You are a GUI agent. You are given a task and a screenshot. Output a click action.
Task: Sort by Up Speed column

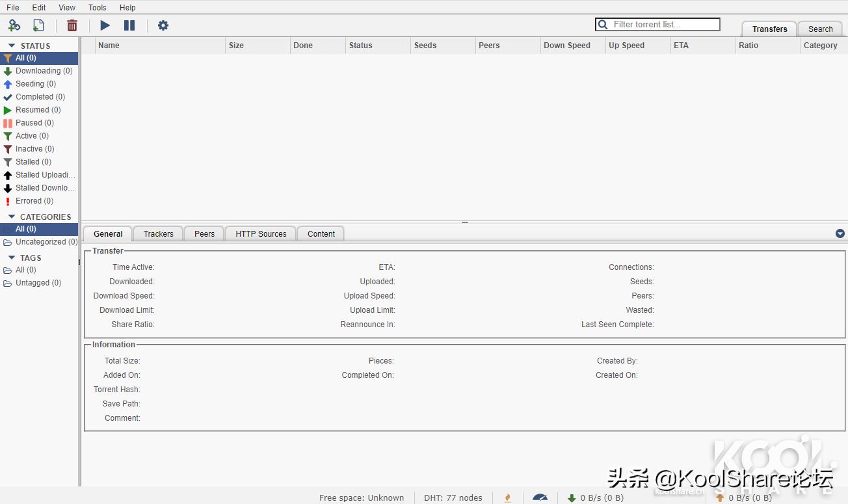coord(639,46)
